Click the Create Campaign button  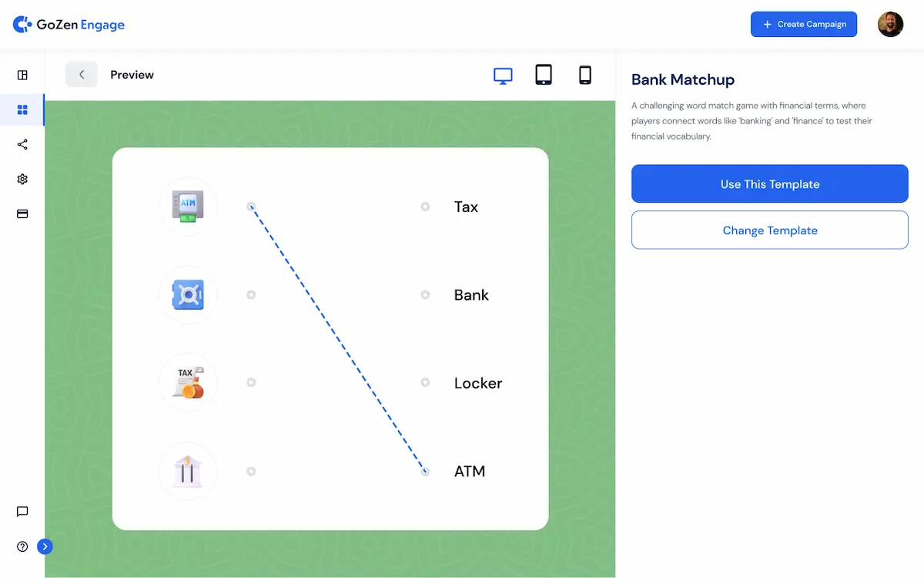[803, 24]
